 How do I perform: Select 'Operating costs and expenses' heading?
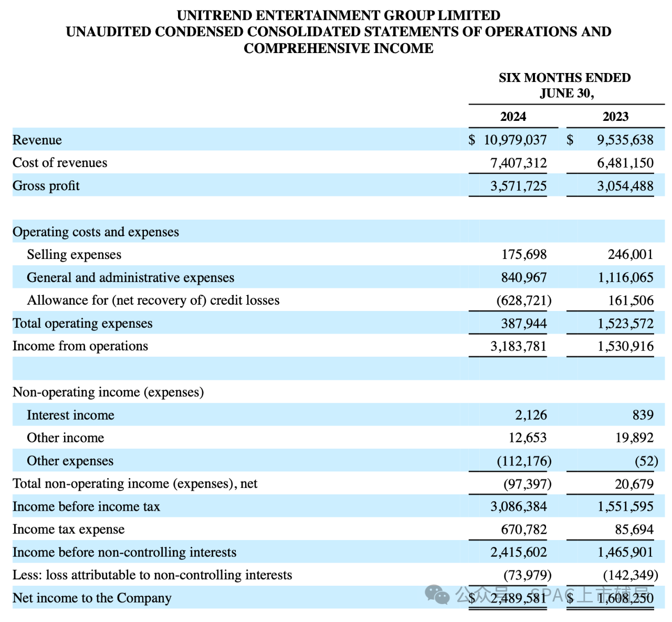(96, 232)
